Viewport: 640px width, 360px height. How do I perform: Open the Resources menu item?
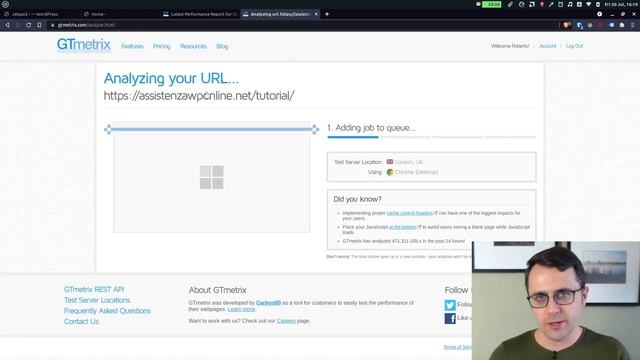click(x=193, y=46)
